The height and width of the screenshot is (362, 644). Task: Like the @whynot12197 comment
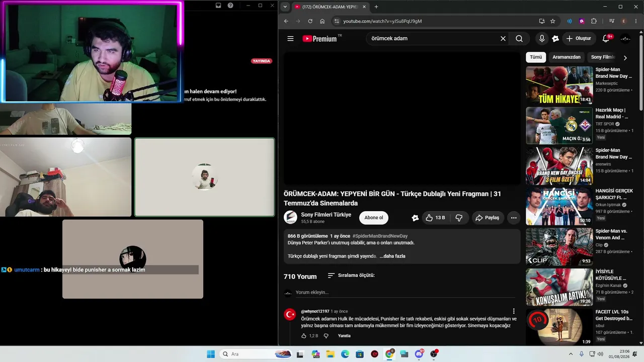(x=304, y=336)
